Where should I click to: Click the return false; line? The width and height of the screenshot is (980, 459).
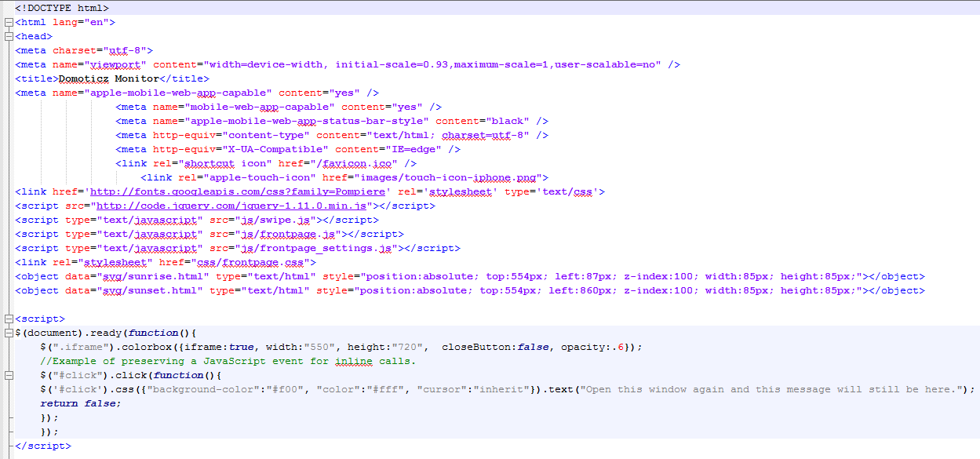[81, 403]
